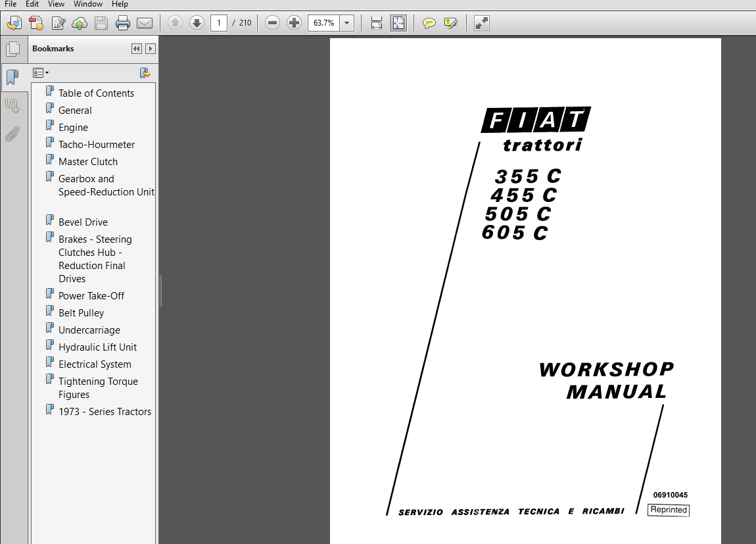This screenshot has width=756, height=544.
Task: Click the page number input field
Action: click(x=219, y=22)
